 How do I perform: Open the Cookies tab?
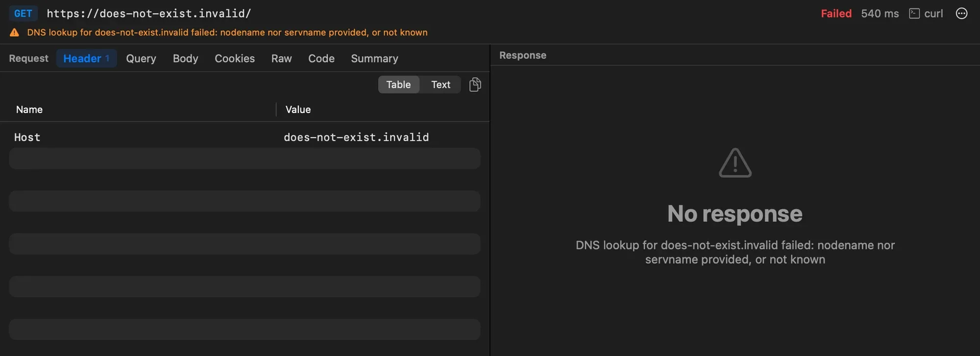235,58
